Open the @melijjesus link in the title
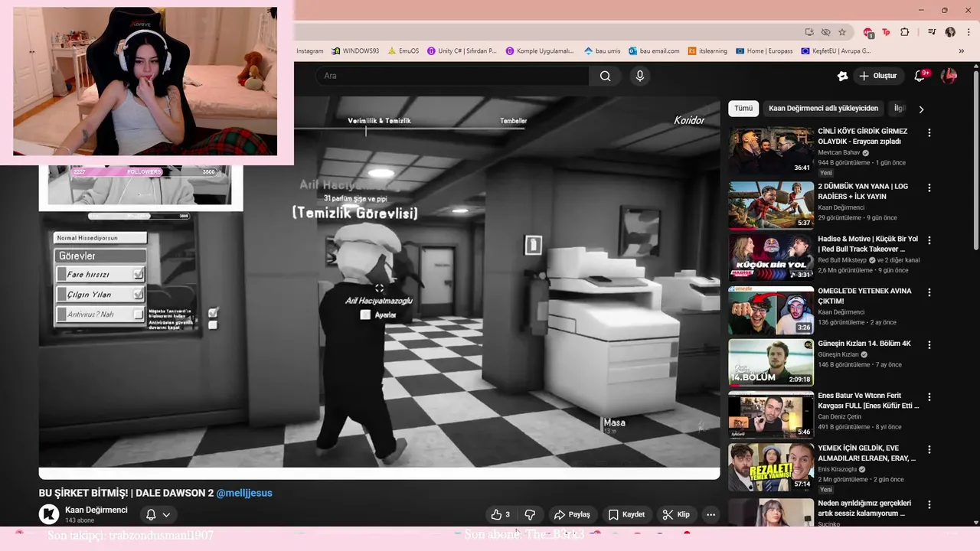Viewport: 980px width, 551px height. [x=244, y=493]
